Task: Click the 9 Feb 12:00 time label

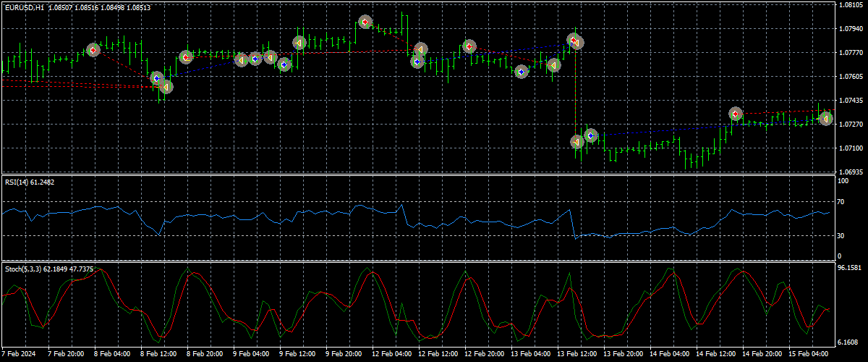Action: click(297, 355)
